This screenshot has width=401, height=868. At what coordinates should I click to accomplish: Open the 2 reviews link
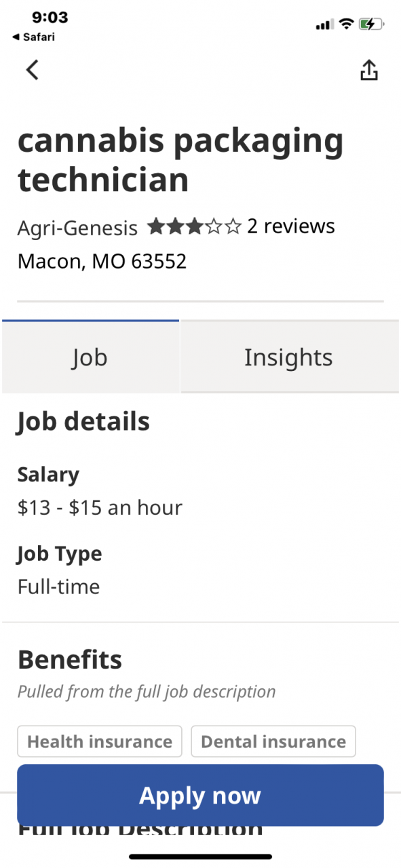[x=291, y=226]
